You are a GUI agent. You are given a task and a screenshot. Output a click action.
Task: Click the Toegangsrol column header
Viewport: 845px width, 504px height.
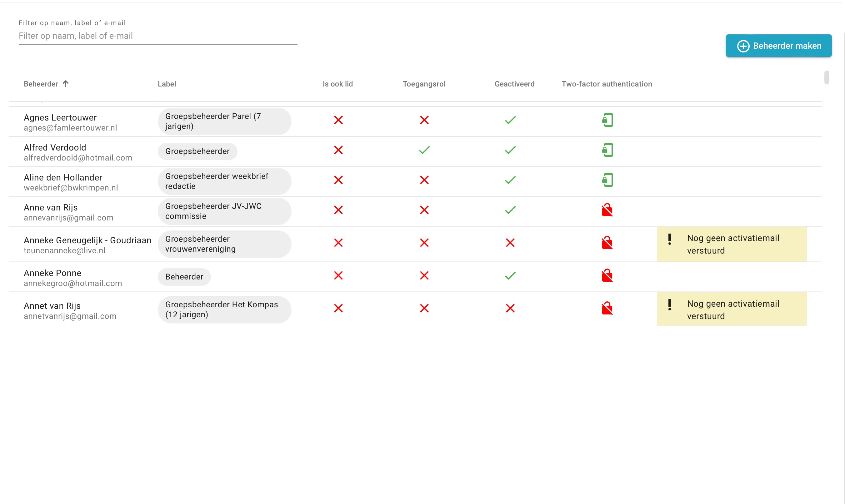point(424,84)
